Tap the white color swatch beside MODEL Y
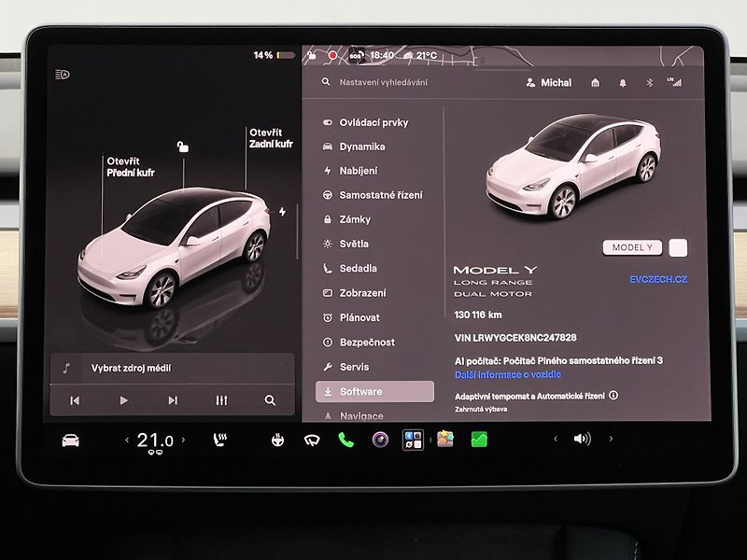This screenshot has height=560, width=747. [x=678, y=247]
